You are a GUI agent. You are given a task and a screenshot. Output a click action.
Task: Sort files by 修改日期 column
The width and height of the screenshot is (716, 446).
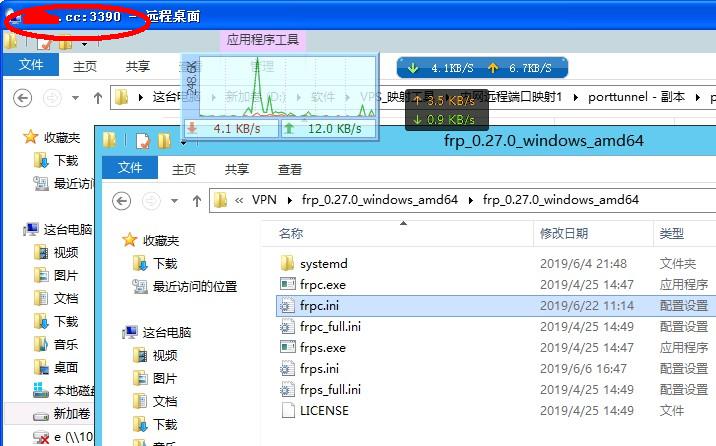(564, 233)
